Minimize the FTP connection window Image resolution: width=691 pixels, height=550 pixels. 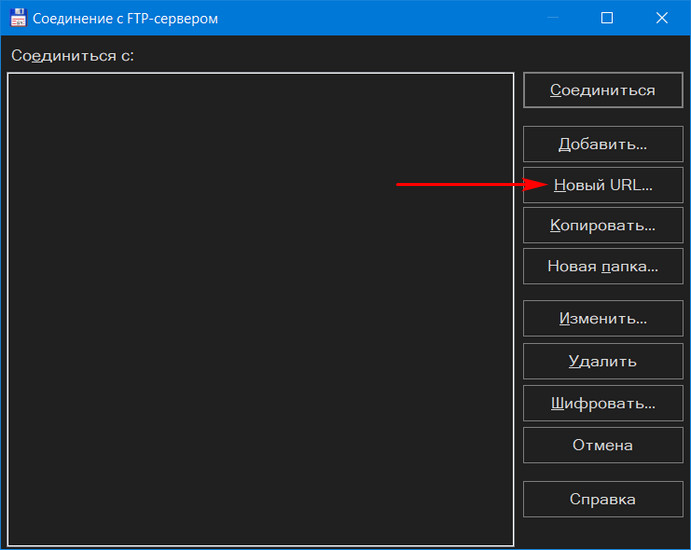coord(553,18)
